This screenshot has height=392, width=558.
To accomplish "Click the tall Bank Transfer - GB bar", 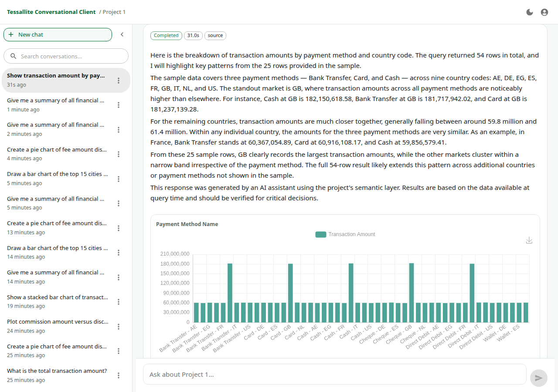I will pos(230,293).
